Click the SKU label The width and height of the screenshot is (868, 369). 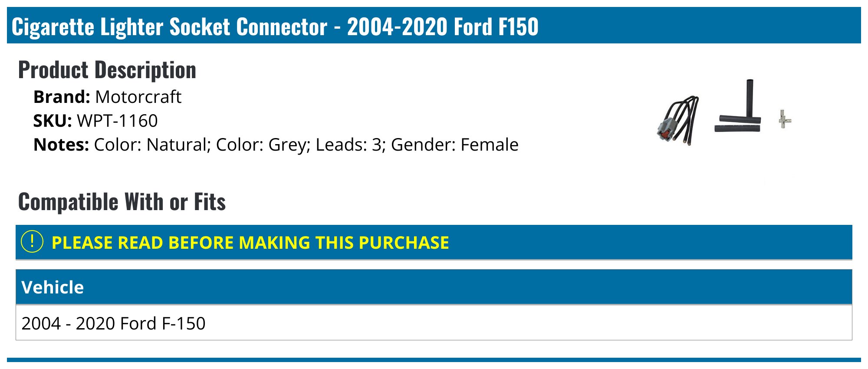point(53,121)
